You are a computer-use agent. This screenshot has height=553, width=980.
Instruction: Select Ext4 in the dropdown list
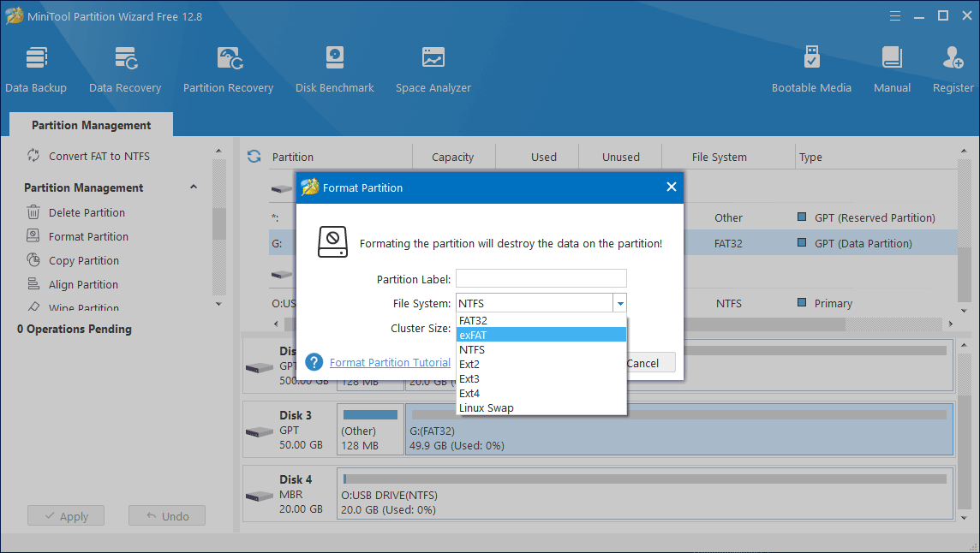point(541,393)
